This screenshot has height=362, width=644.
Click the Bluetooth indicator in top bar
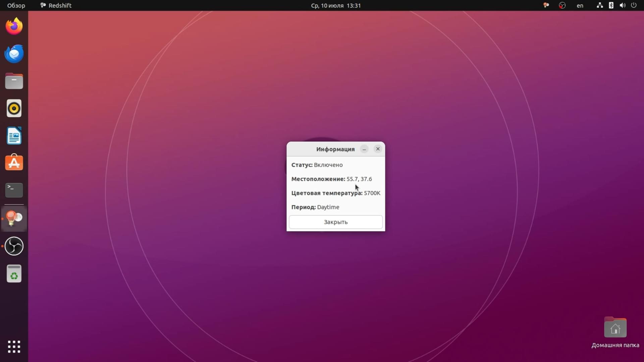click(611, 5)
